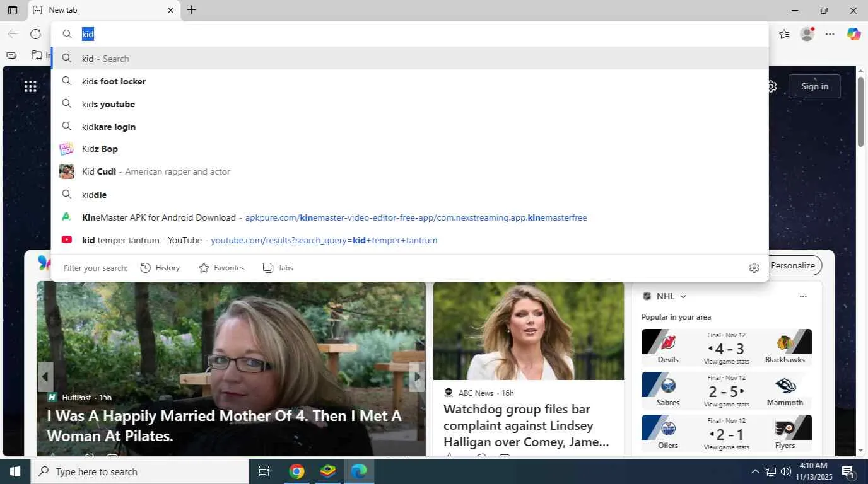Screen dimensions: 868x484
Task: Click the Oilers team logo
Action: (668, 429)
